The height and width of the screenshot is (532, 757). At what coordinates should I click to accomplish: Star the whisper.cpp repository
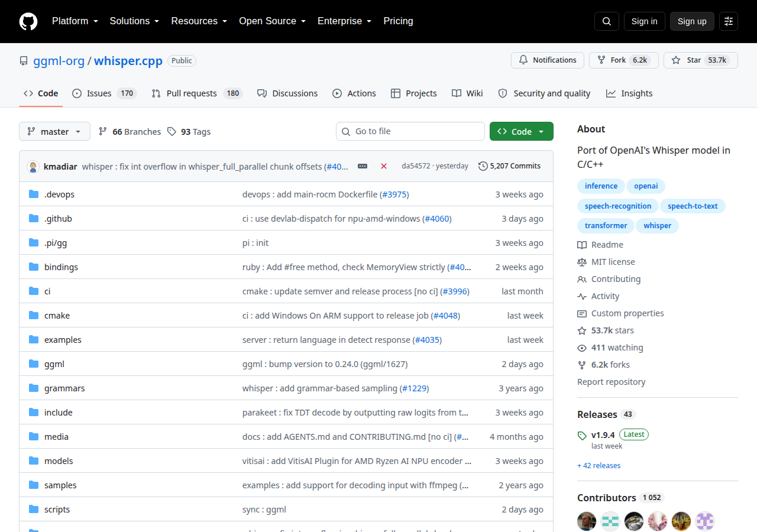[x=701, y=60]
